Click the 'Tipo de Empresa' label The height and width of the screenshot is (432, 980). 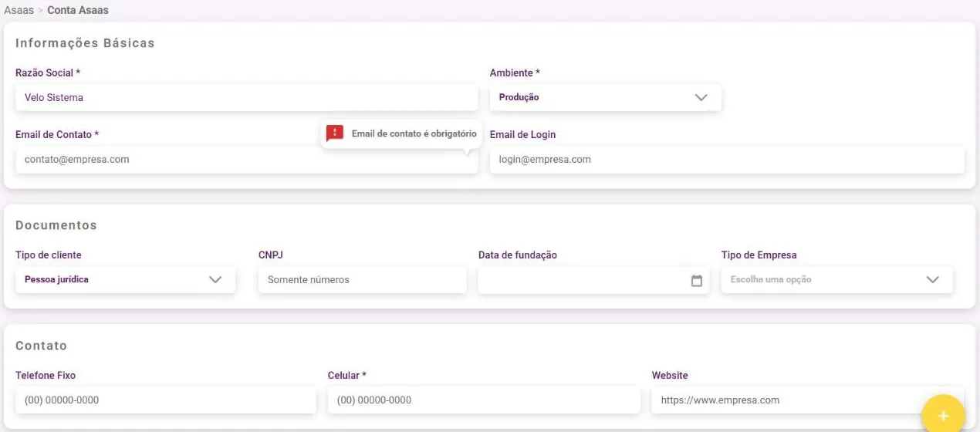click(759, 255)
